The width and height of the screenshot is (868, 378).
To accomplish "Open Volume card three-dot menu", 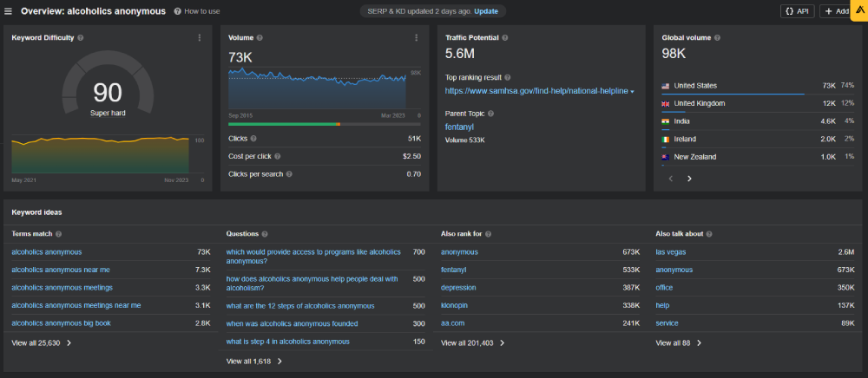I will point(417,37).
